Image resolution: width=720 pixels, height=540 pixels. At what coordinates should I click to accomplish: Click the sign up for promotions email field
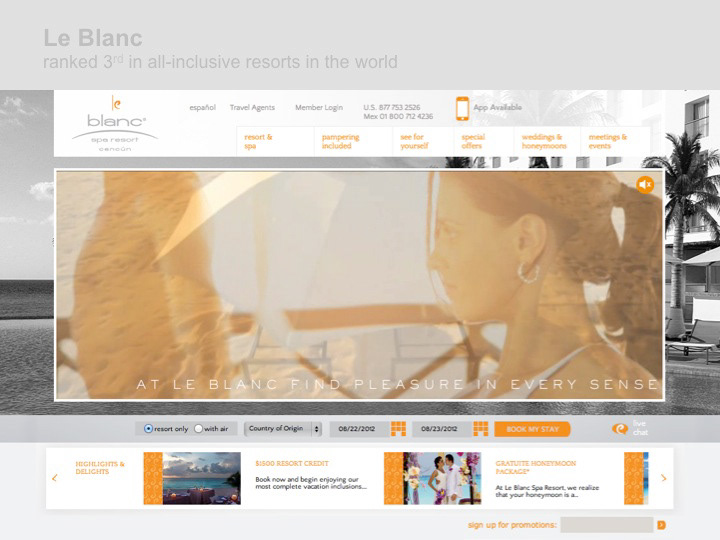607,525
